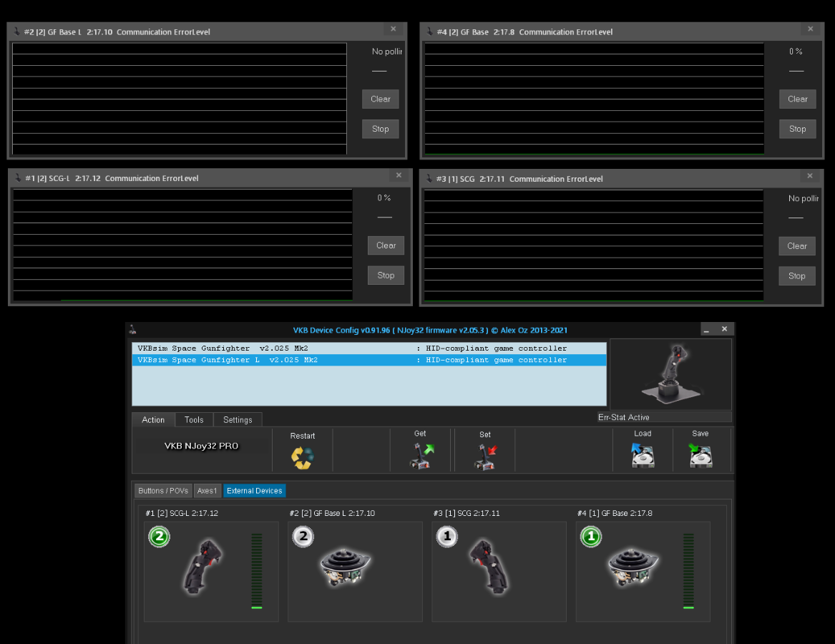Click the signal level meter on SCG-L
Screen dimensions: 835x644
point(257,570)
